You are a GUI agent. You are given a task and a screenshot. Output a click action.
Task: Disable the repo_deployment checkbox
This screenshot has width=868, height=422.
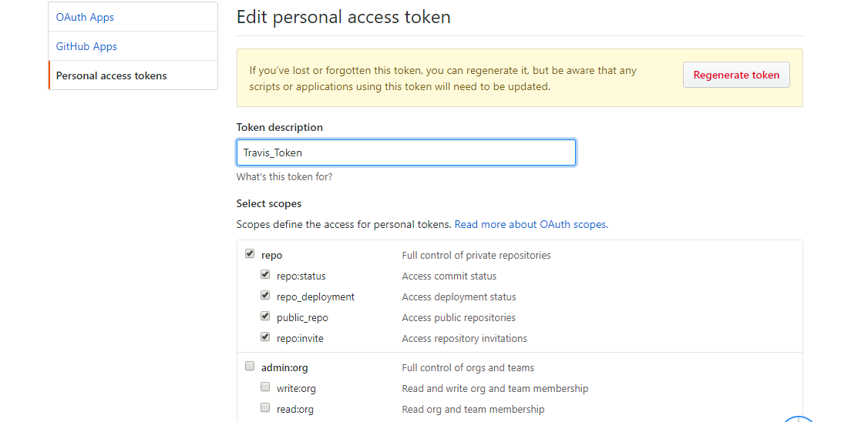coord(265,295)
